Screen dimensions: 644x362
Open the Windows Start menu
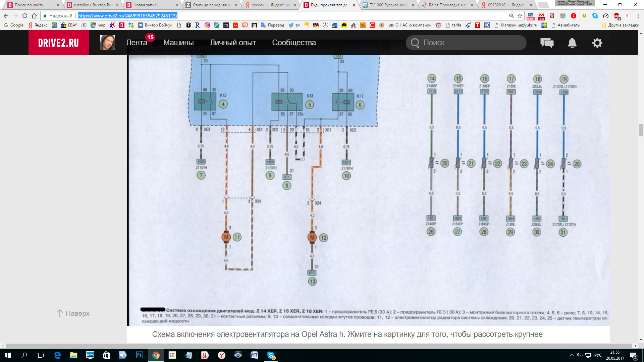8,355
